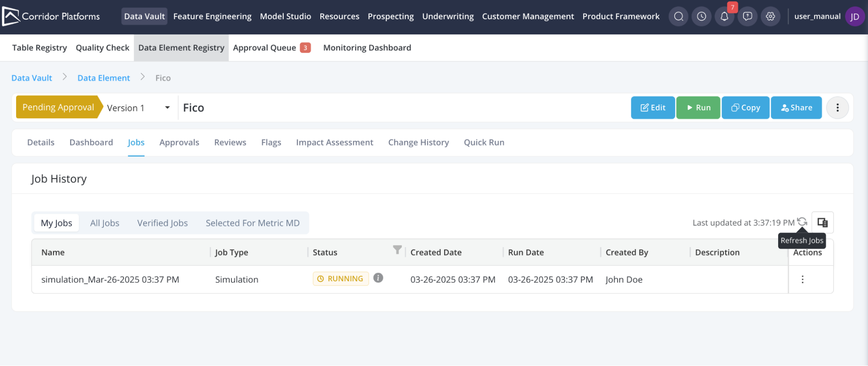This screenshot has width=868, height=366.
Task: Open more options menu beside Share
Action: tap(837, 108)
